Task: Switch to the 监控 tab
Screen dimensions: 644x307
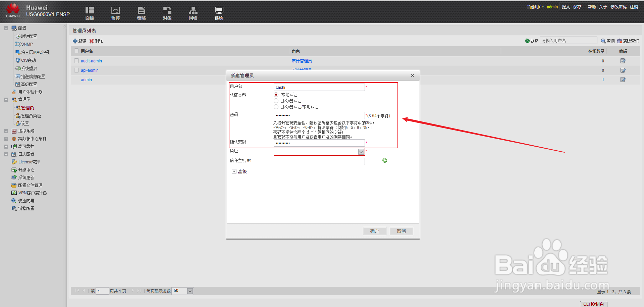Action: (x=115, y=13)
